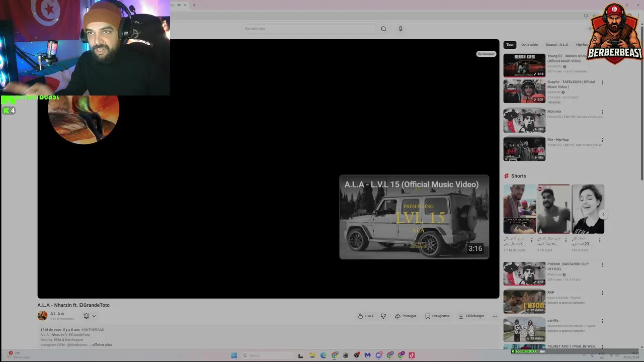
Task: Click the #ONTHEROAD hashtag link
Action: (x=93, y=330)
